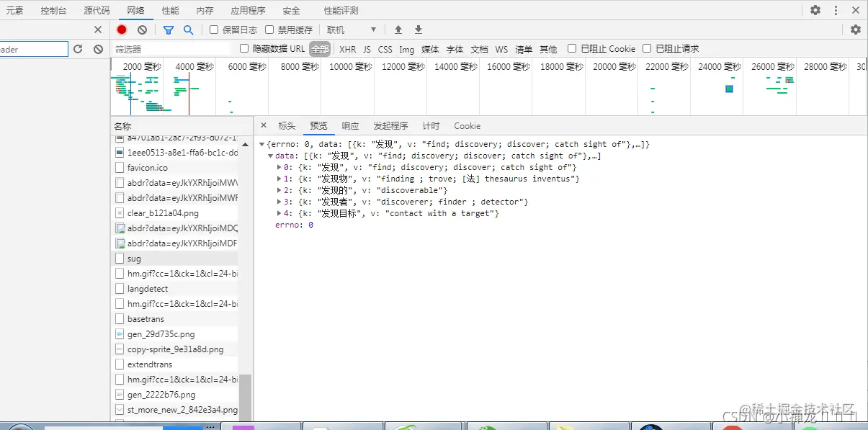Open the DevTools three-dot menu
868x430 pixels.
point(836,10)
